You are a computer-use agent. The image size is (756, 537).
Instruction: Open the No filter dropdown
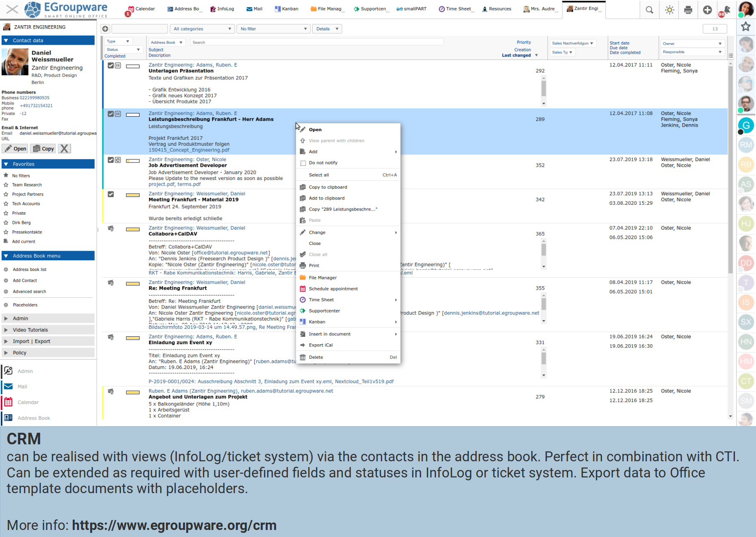(x=273, y=29)
